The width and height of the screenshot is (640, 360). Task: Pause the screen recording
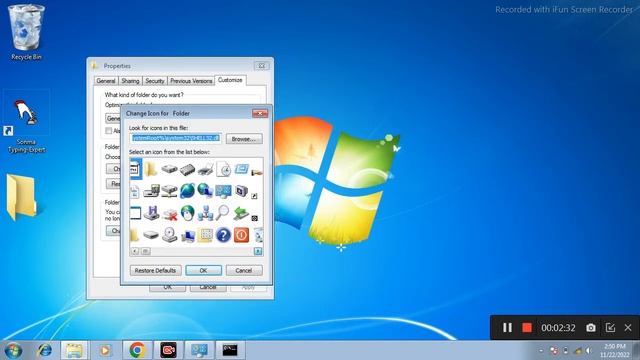click(507, 327)
